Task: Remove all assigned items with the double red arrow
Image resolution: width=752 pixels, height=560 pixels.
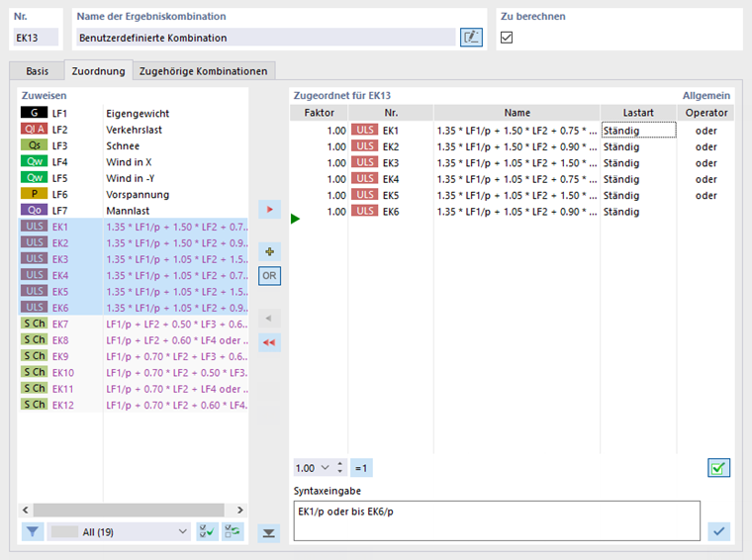Action: pyautogui.click(x=269, y=342)
